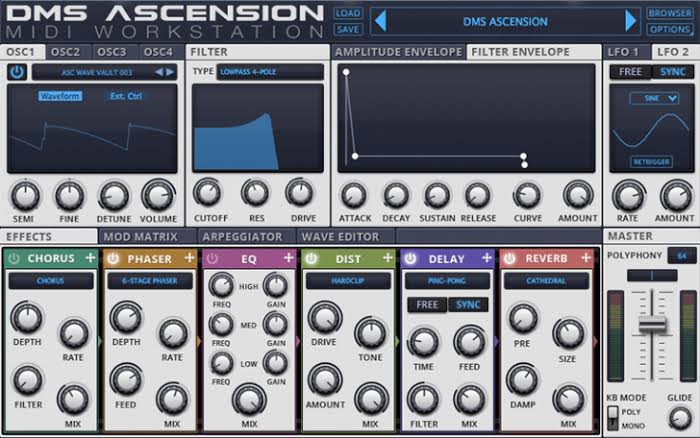Click the Dist Drive knob
Viewport: 700px width, 438px height.
click(325, 318)
